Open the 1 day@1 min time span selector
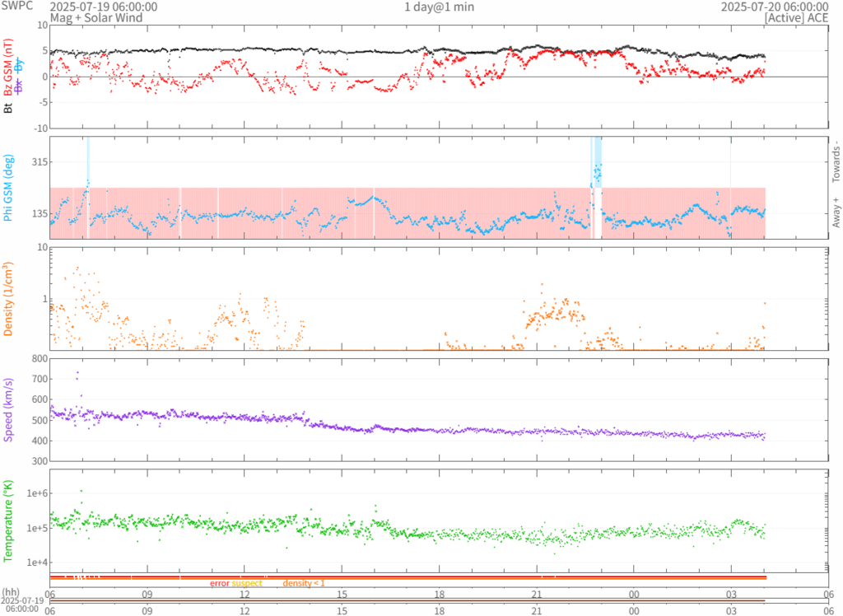This screenshot has height=616, width=843. 440,7
